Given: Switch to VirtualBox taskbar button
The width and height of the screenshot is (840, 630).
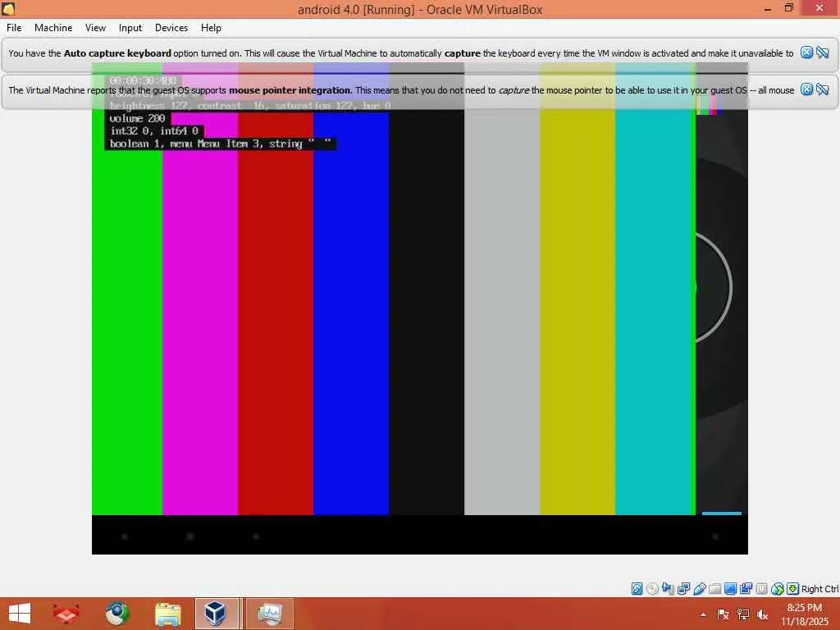Looking at the screenshot, I should pyautogui.click(x=217, y=614).
